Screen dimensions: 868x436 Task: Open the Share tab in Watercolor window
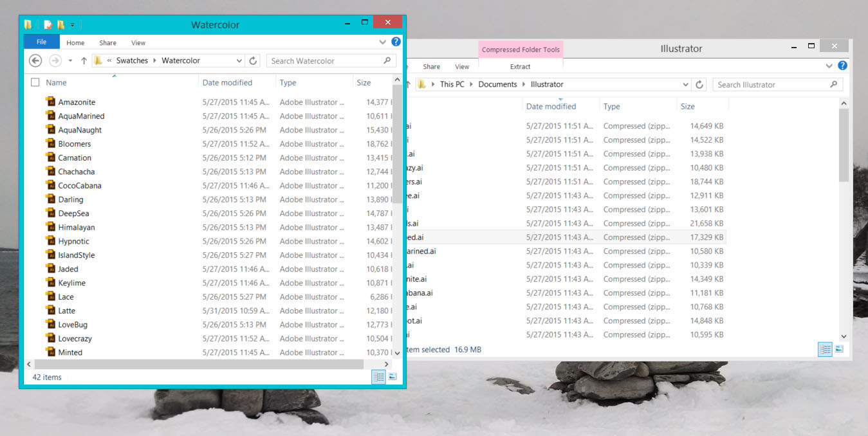[x=108, y=42]
